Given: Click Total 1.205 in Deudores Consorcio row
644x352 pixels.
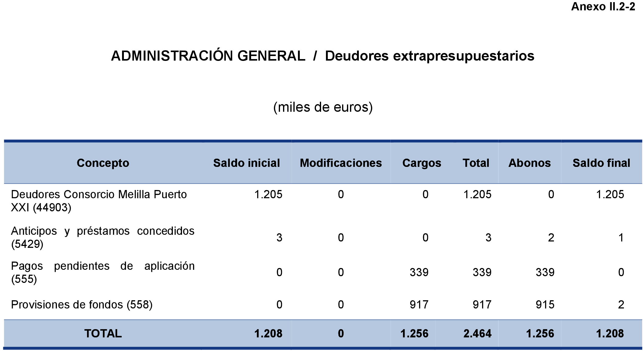Looking at the screenshot, I should [x=478, y=195].
